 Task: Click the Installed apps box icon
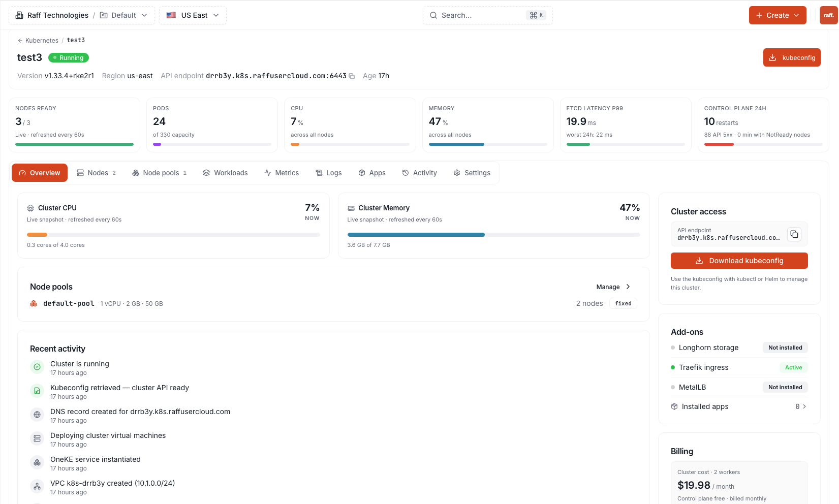[674, 406]
